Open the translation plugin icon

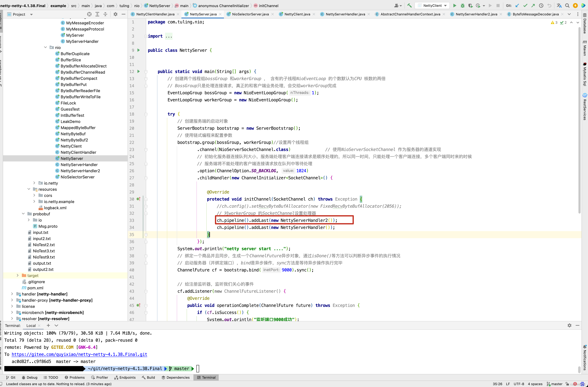click(x=559, y=6)
